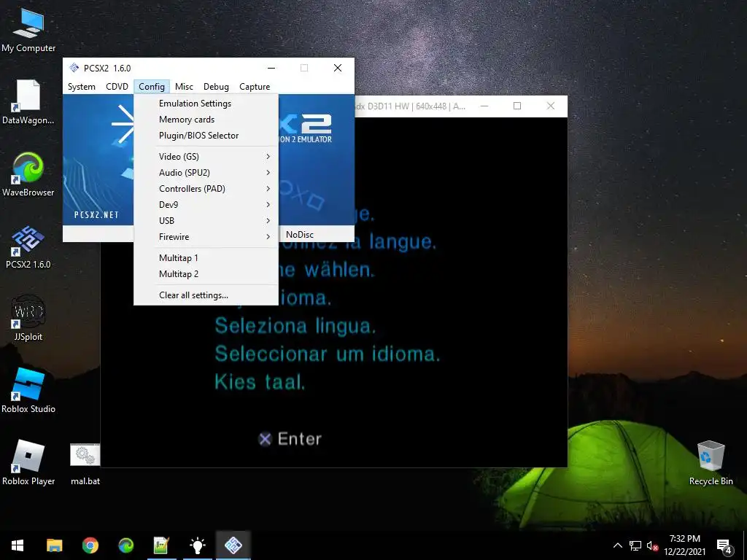This screenshot has height=560, width=747.
Task: Select the DataWagon desktop shortcut
Action: click(x=28, y=102)
